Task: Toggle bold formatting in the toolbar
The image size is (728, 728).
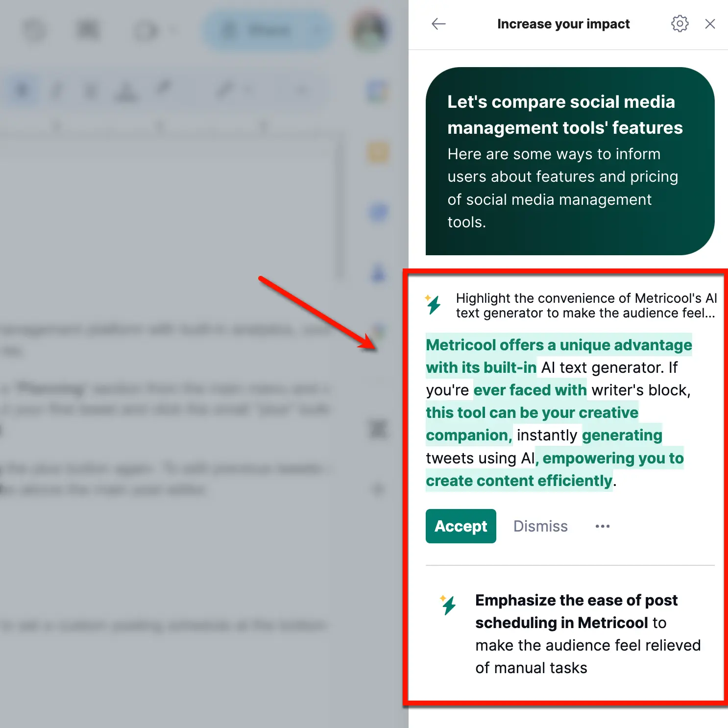Action: pos(22,90)
